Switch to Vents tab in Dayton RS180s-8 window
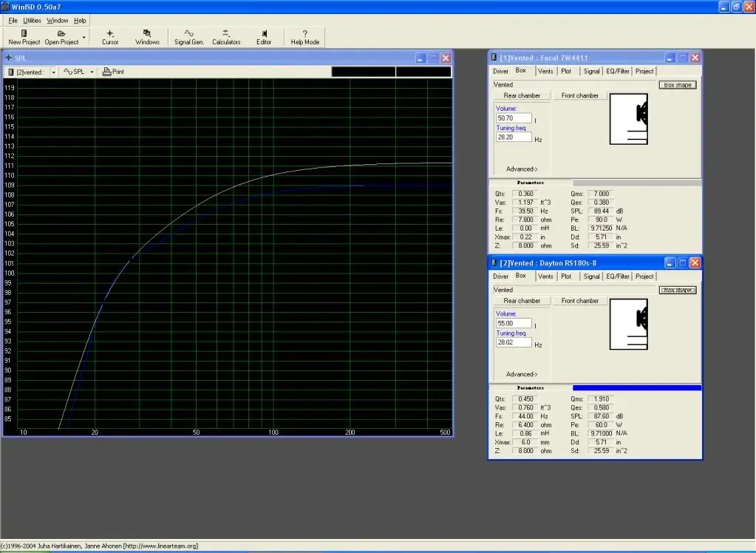The image size is (756, 553). click(x=545, y=276)
